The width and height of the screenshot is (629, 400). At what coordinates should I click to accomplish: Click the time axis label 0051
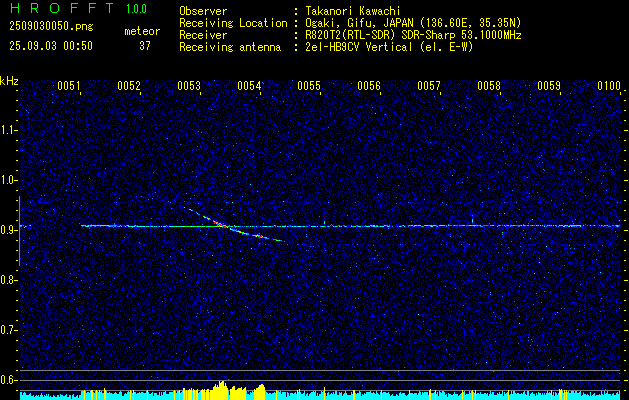coord(69,85)
